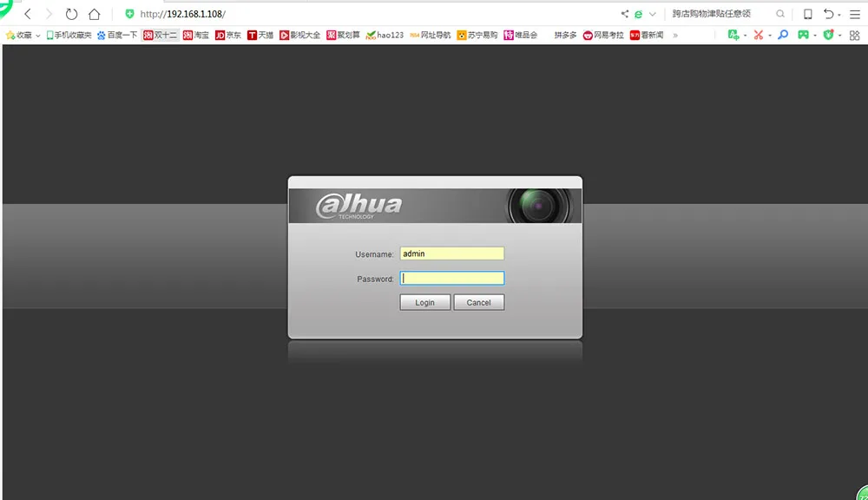Image resolution: width=868 pixels, height=500 pixels.
Task: Open the 网址导航 bookmark
Action: 431,35
